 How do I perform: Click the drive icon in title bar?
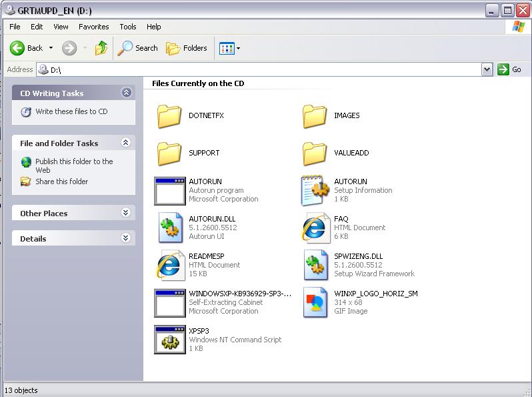(10, 10)
